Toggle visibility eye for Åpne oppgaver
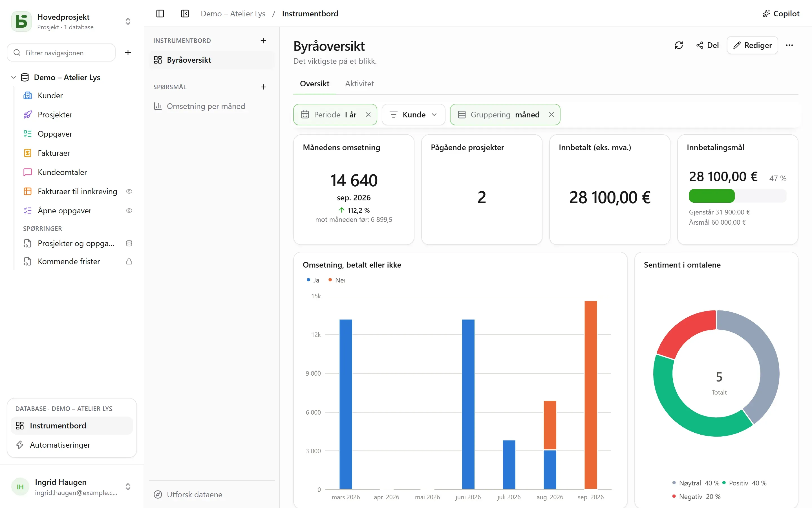Viewport: 812px width, 508px height. 129,211
